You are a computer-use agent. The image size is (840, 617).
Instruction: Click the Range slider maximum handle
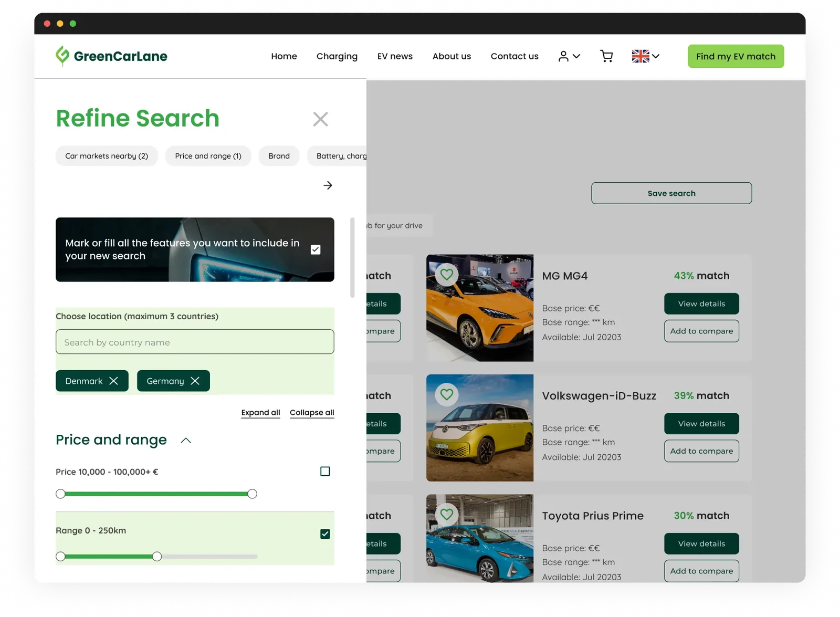pyautogui.click(x=157, y=556)
